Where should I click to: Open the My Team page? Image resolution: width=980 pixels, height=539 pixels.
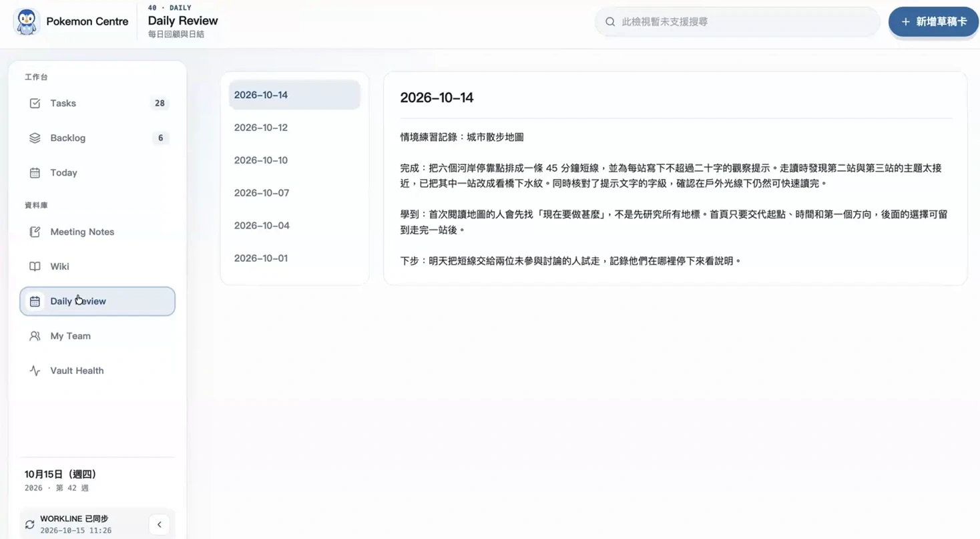coord(97,336)
